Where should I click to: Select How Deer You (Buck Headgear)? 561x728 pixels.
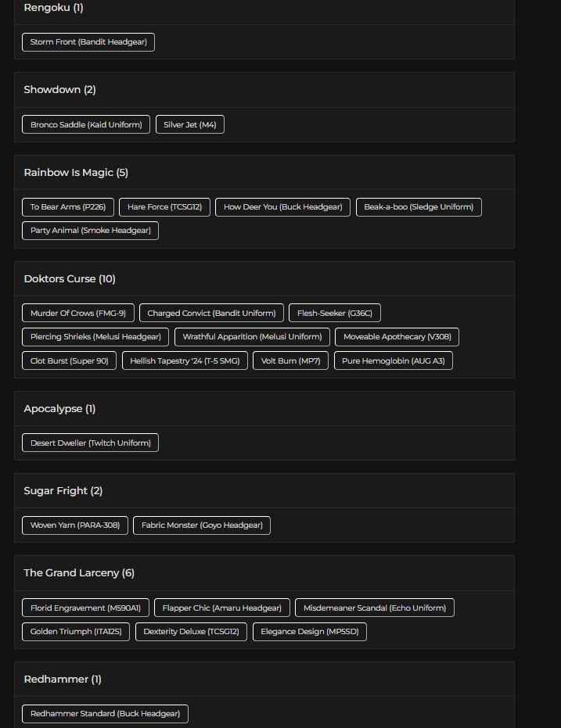[282, 207]
